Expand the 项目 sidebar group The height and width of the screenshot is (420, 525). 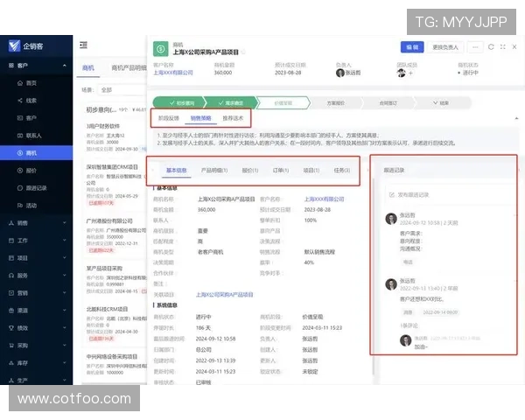point(64,258)
